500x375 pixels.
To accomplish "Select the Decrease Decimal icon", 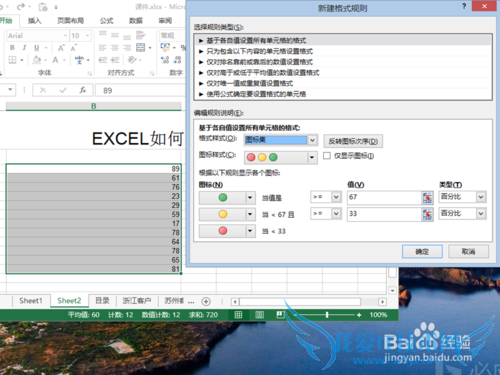I will pyautogui.click(x=177, y=60).
